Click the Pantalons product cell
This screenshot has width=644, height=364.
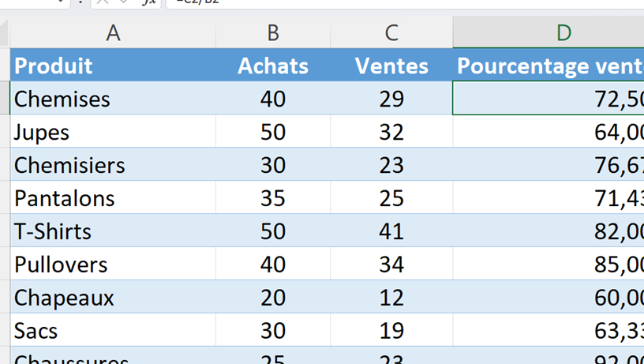coord(113,198)
